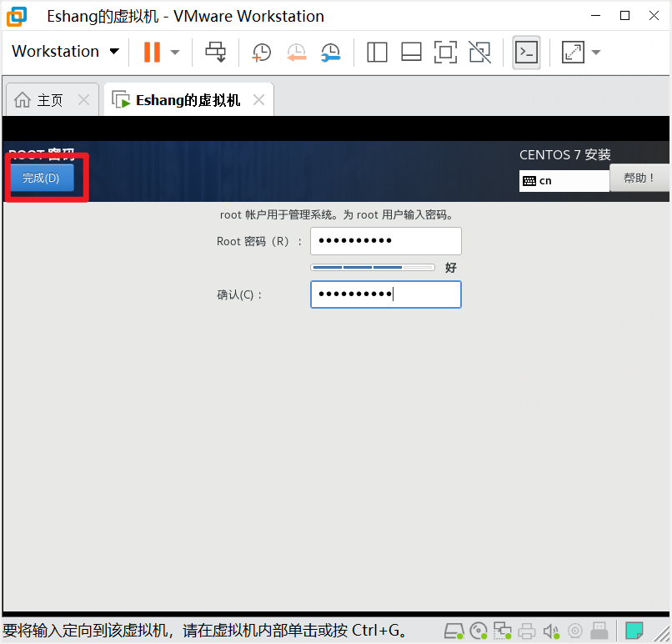The height and width of the screenshot is (644, 672).
Task: Click the password strength bar
Action: point(373,268)
